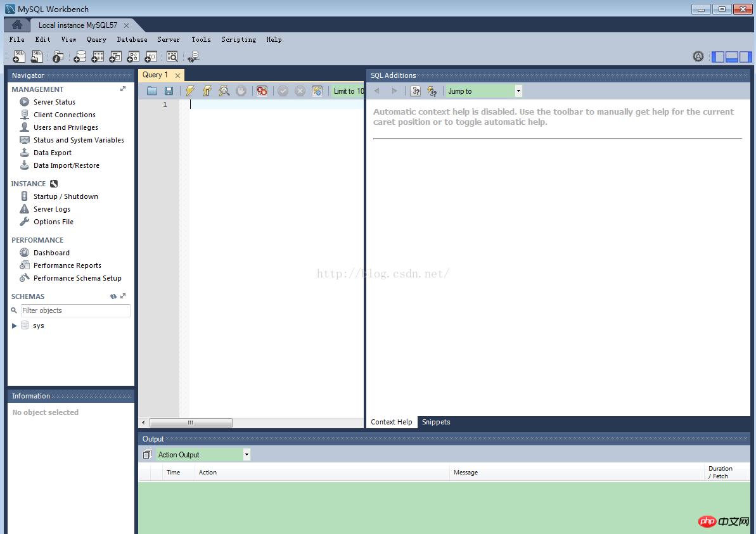Create a new SQL tab for queries

point(19,56)
